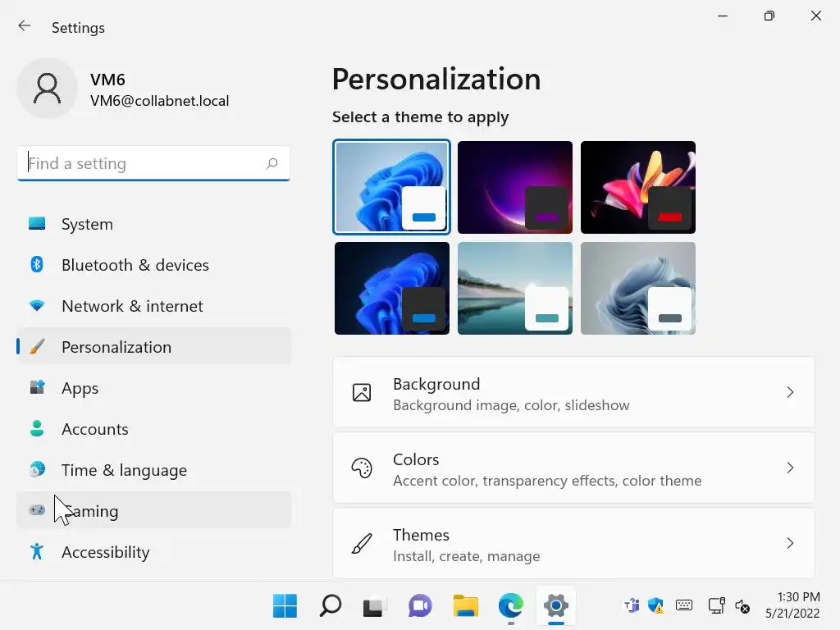This screenshot has height=630, width=840.
Task: Open Themes install, create, manage settings
Action: [573, 543]
